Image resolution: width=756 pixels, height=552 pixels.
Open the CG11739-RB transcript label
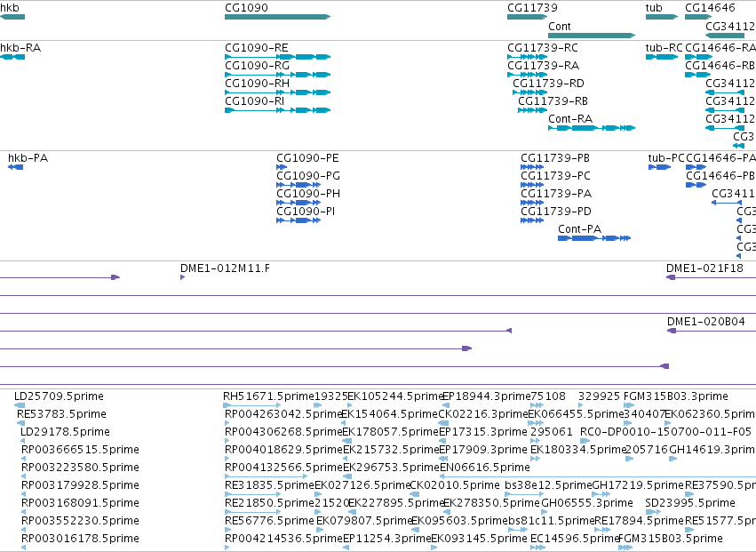553,101
